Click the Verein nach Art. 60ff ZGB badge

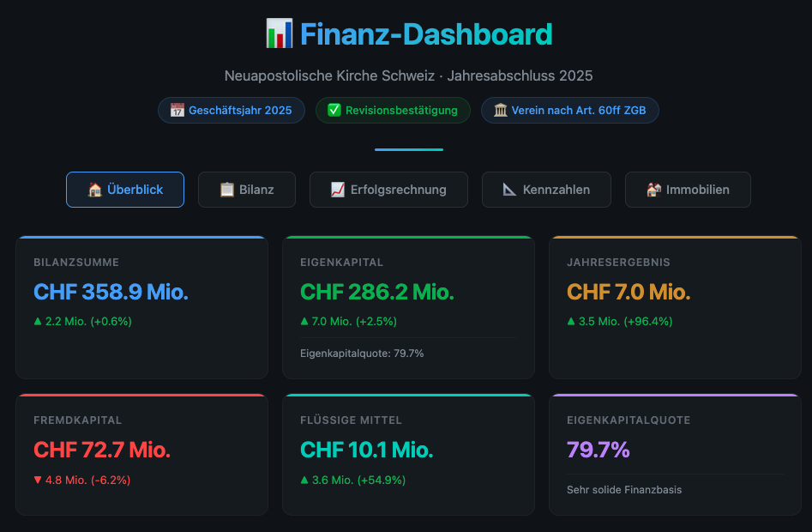(x=570, y=111)
